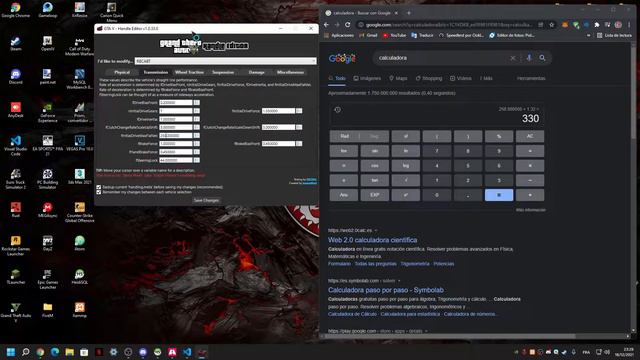Click the calculator AC button
Viewport: 640px width, 360px height.
[530, 136]
